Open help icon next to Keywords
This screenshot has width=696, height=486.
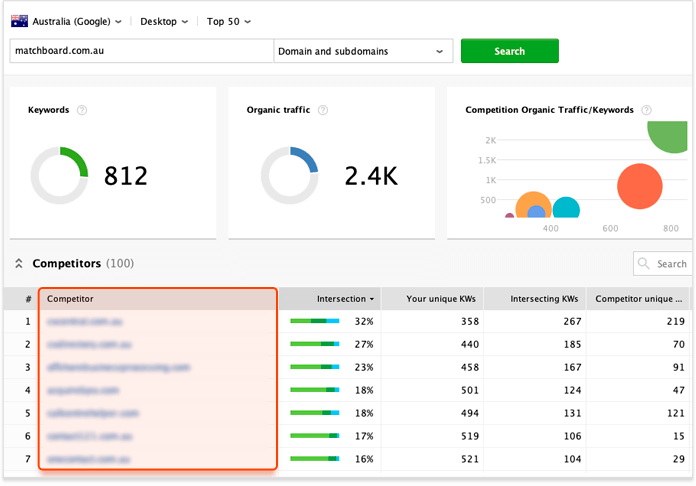click(82, 110)
